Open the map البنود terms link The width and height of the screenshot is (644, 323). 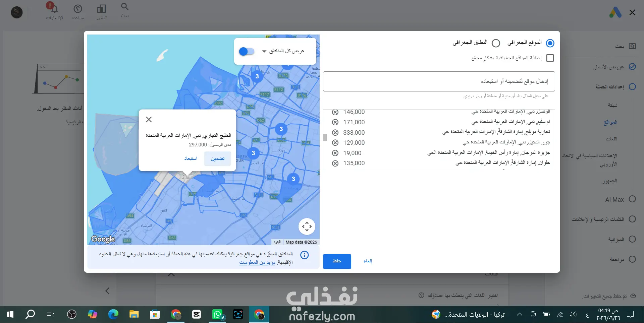tap(277, 242)
